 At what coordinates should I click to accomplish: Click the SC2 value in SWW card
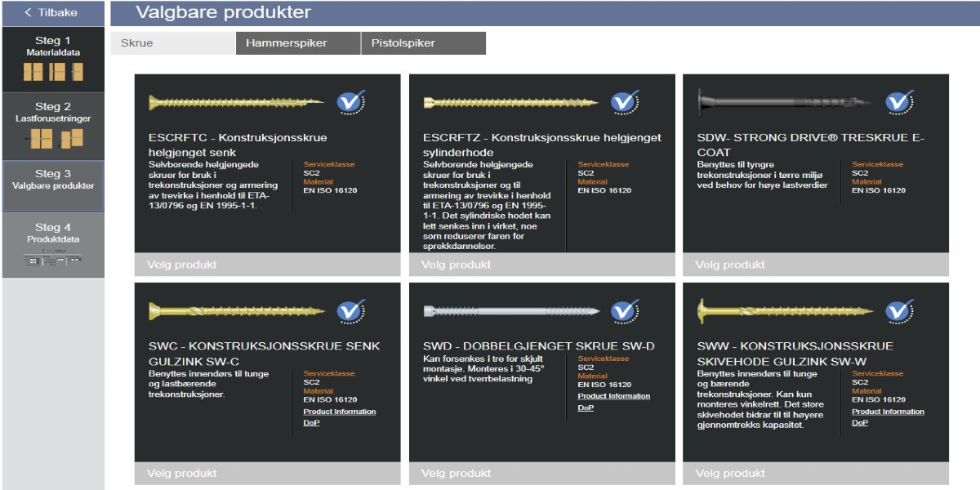(x=860, y=382)
